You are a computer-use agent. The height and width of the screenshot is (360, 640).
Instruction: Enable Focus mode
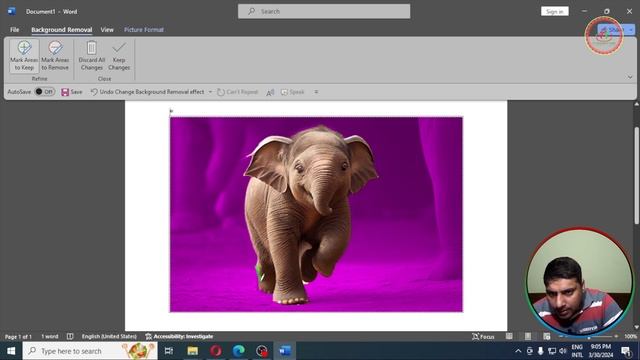[x=483, y=337]
